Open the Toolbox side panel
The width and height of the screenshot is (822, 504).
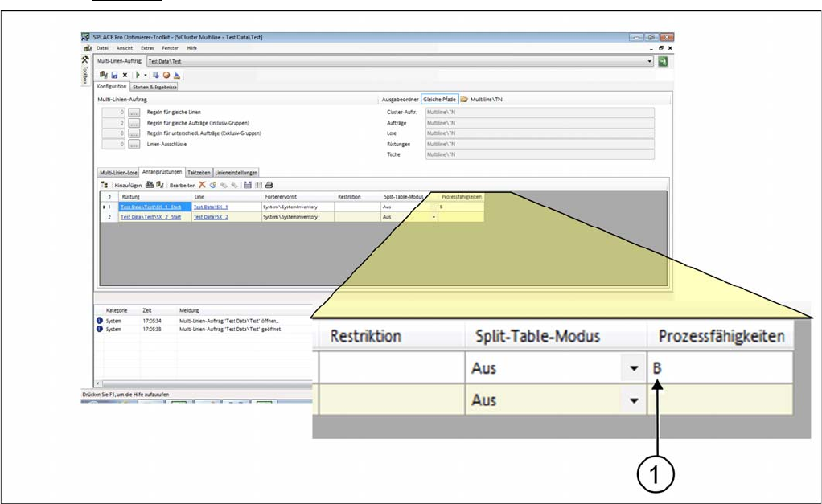[85, 75]
